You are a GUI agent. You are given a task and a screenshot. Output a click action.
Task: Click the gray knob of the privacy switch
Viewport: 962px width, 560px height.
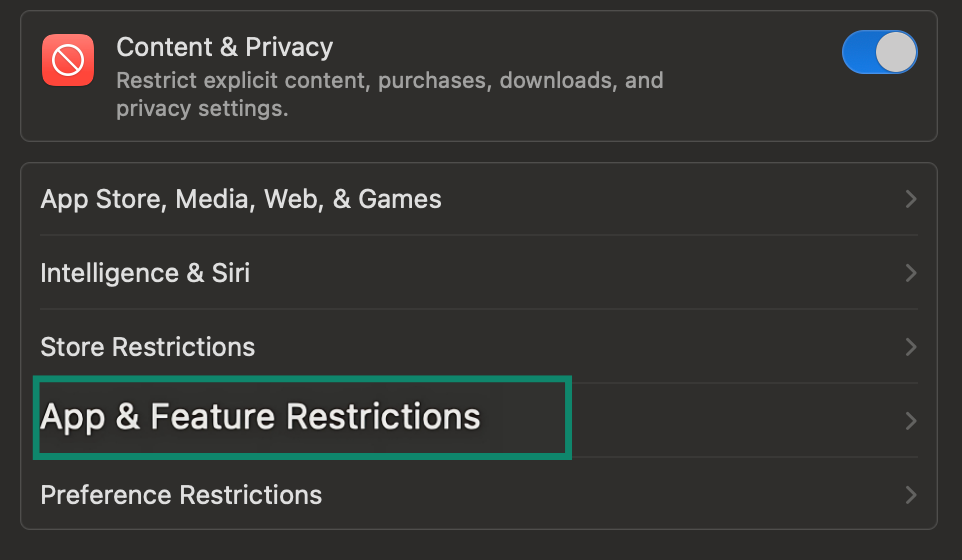tap(895, 52)
